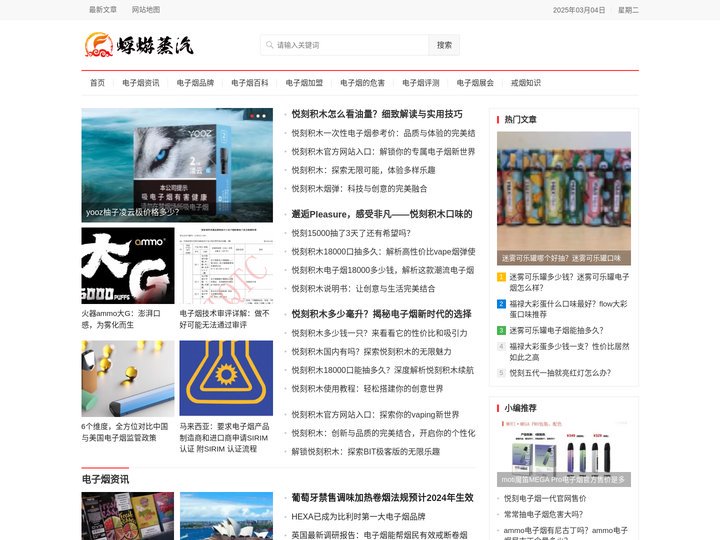Screen dimensions: 720x540
Task: Open the 电子烟展会 nav item
Action: tap(475, 83)
